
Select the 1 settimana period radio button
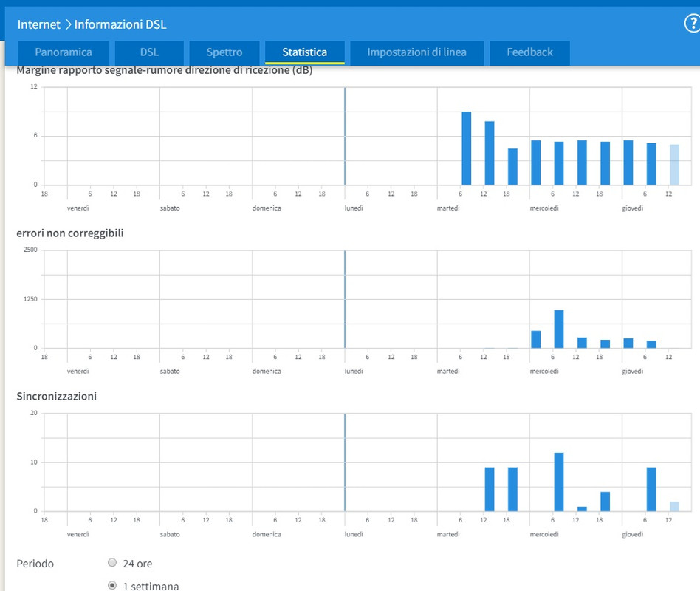(x=112, y=585)
